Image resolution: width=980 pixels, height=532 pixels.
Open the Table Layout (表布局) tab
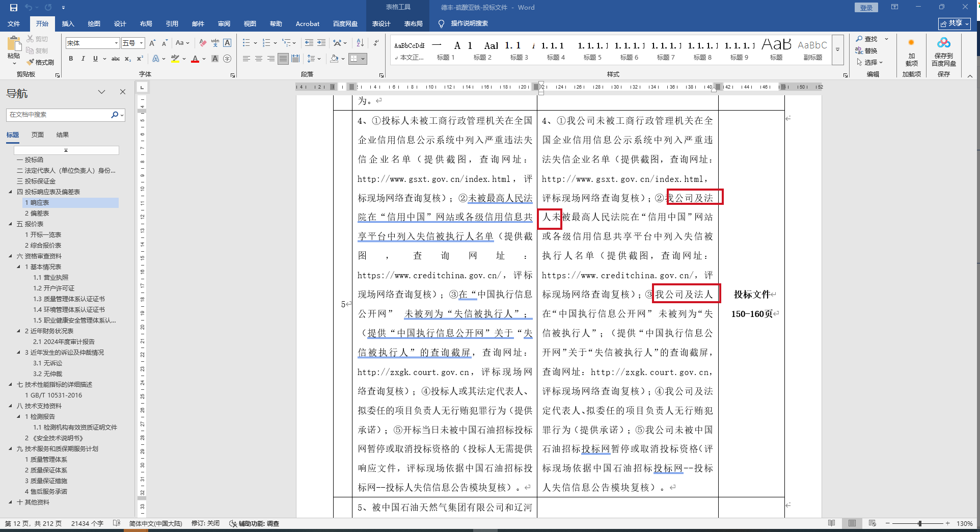tap(414, 23)
